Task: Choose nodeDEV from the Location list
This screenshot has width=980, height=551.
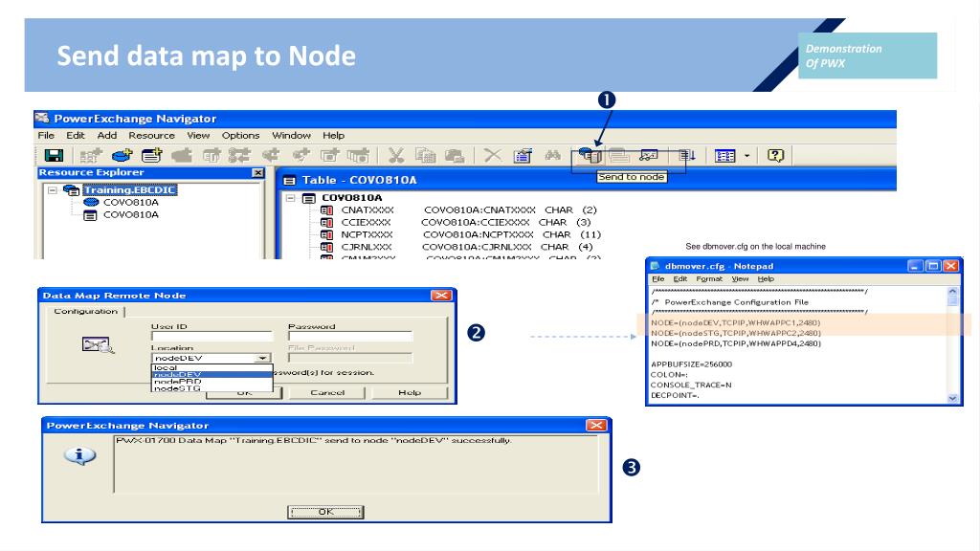Action: click(212, 375)
